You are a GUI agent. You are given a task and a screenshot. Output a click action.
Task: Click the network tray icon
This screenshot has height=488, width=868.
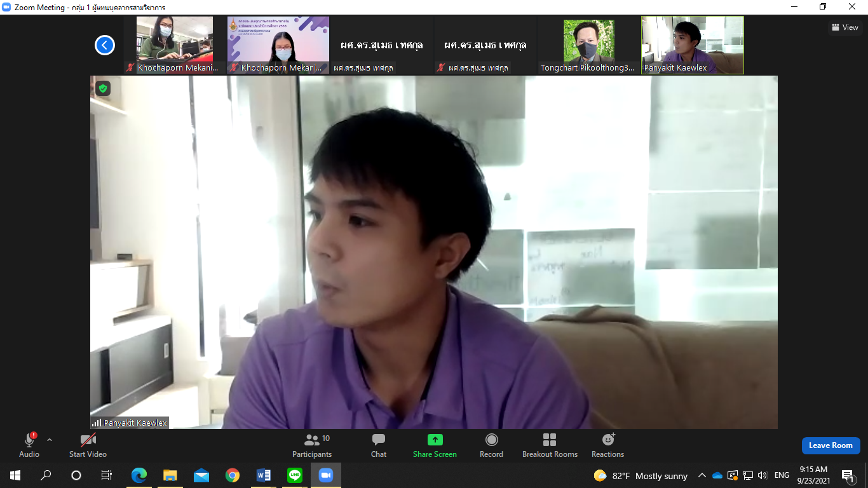[x=748, y=475]
